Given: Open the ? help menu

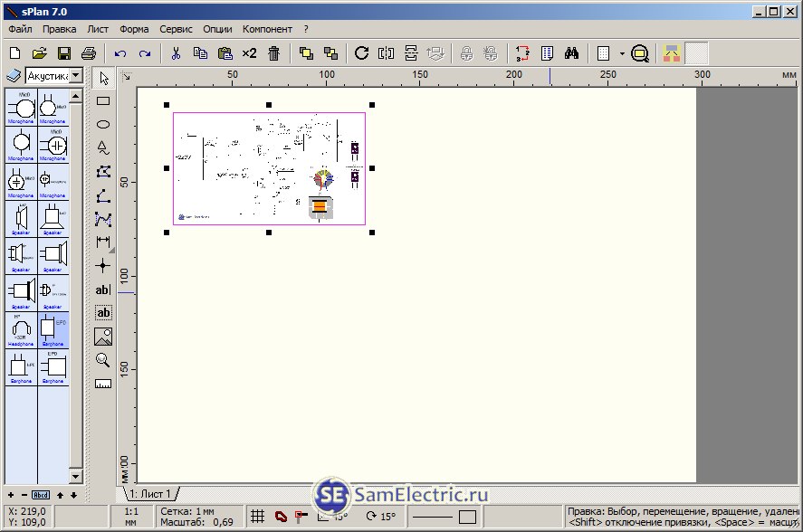Looking at the screenshot, I should click(x=306, y=29).
